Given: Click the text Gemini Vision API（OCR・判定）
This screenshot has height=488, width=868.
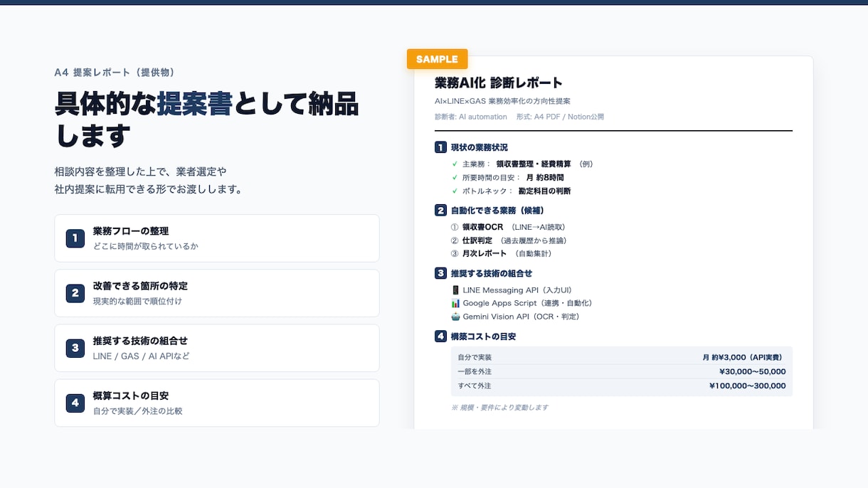Looking at the screenshot, I should pos(521,317).
